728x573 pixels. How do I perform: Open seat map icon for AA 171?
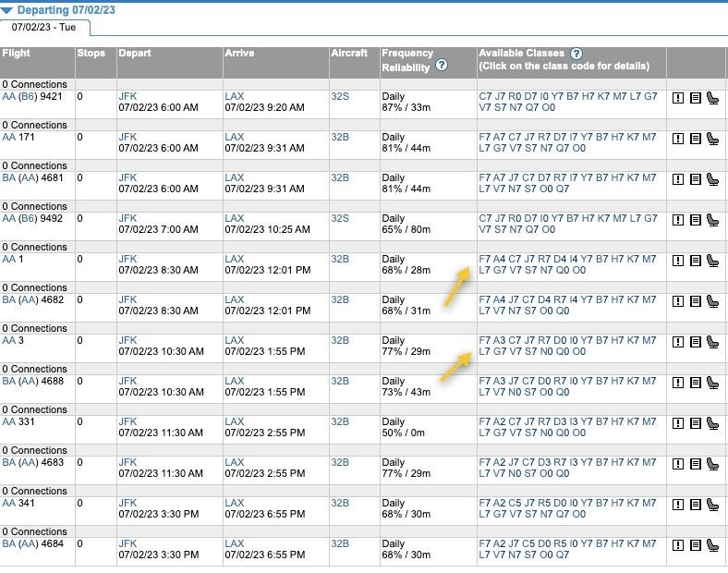click(x=712, y=139)
